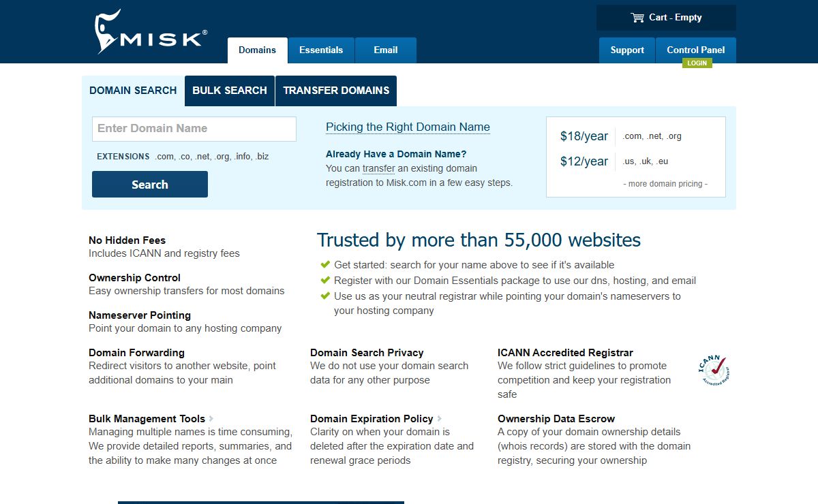
Task: Click the $18/year price
Action: [x=584, y=136]
